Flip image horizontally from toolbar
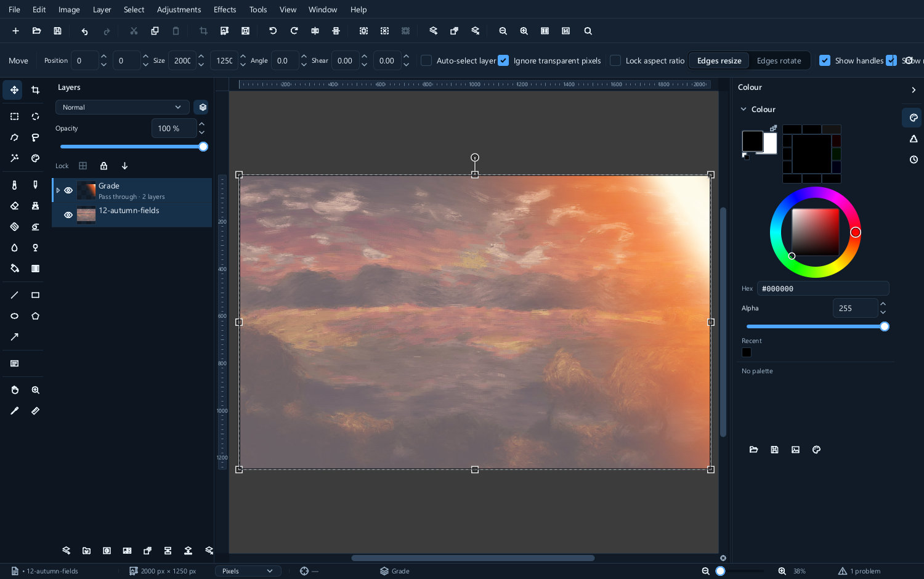 click(315, 31)
